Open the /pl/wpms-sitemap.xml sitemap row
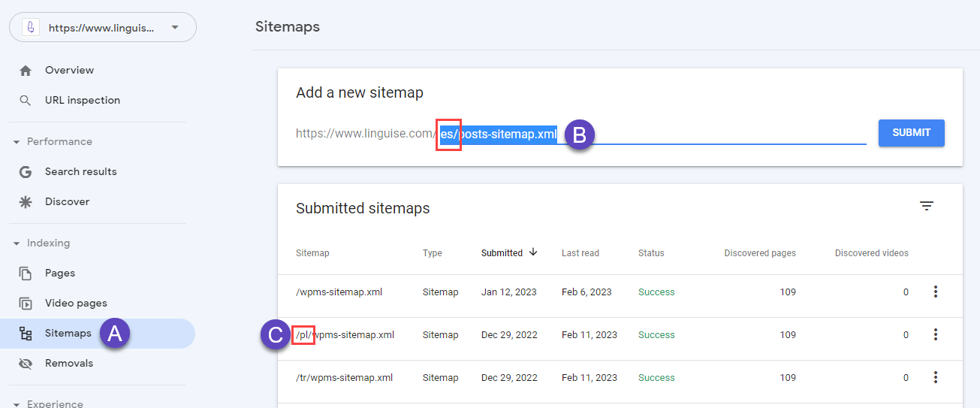The width and height of the screenshot is (980, 408). [x=620, y=335]
